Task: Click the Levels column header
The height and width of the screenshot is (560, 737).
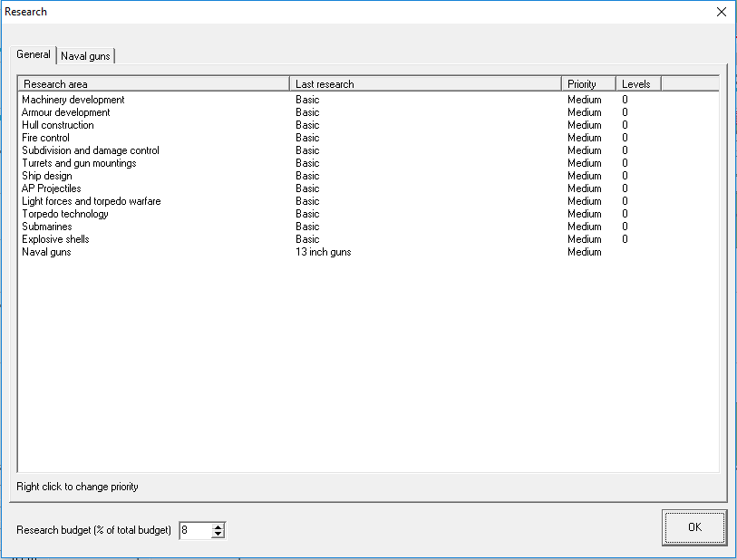Action: [637, 84]
